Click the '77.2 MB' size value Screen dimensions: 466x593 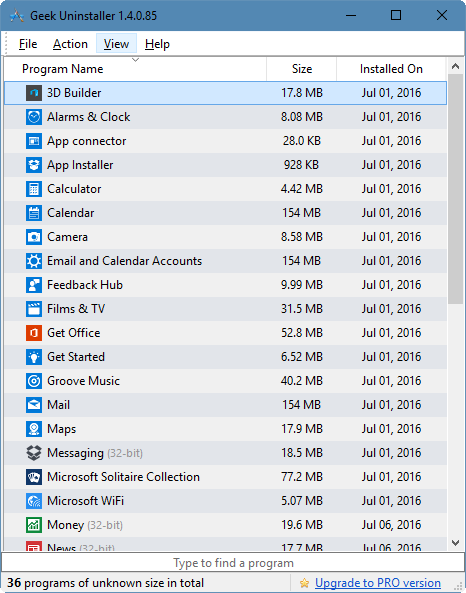click(301, 477)
